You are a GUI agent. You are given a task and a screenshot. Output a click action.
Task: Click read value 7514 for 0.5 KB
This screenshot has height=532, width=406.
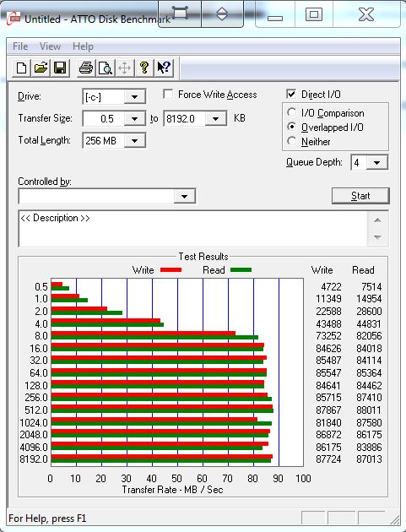pyautogui.click(x=371, y=287)
